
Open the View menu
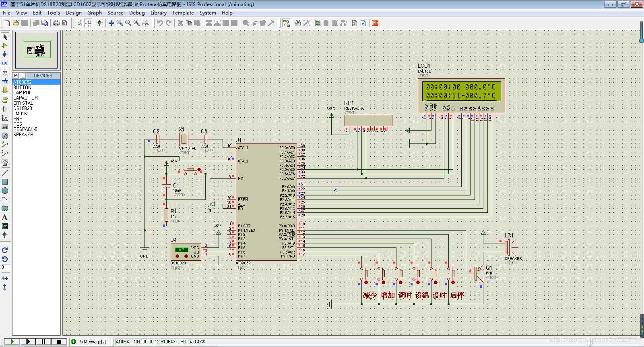pos(21,12)
